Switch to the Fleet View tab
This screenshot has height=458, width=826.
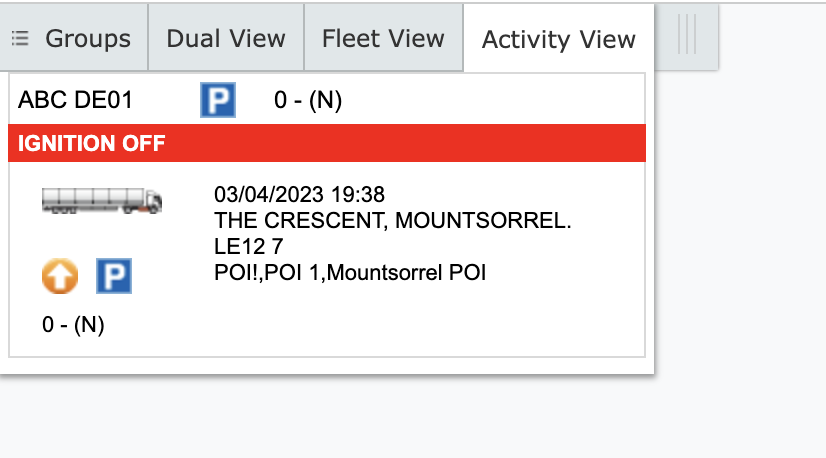(383, 39)
